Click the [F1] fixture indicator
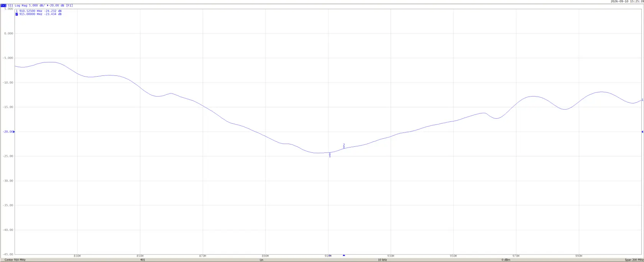This screenshot has width=644, height=262. pos(69,6)
